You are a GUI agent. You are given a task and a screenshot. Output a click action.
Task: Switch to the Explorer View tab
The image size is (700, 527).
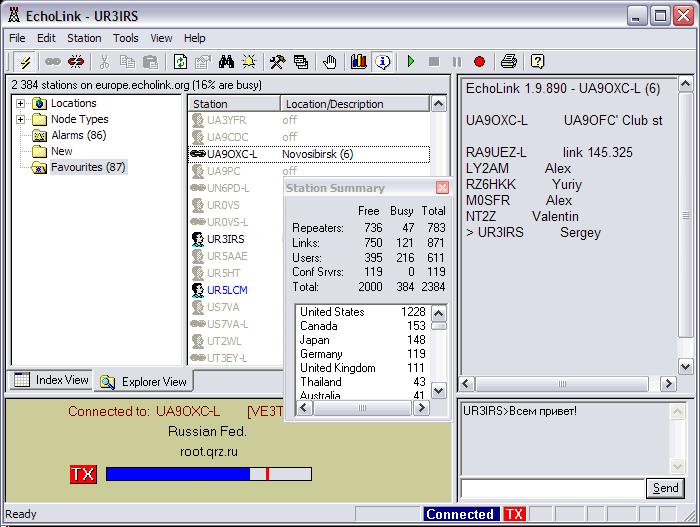coord(143,382)
